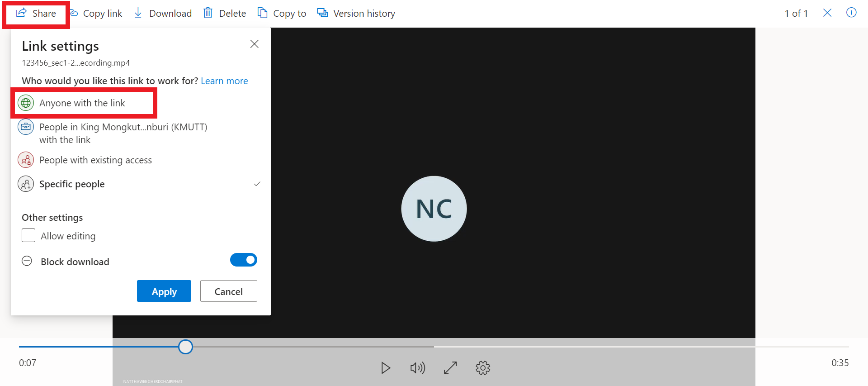Click the NC avatar in the video
This screenshot has width=868, height=386.
(434, 209)
